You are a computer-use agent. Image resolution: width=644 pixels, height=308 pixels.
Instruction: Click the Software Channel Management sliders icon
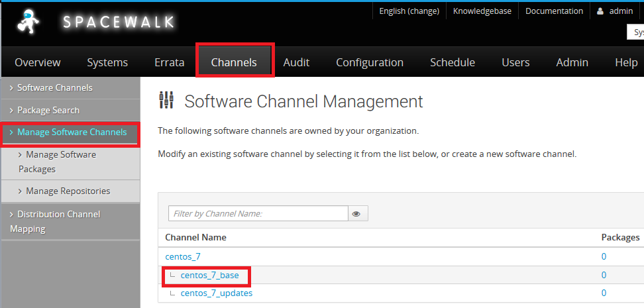click(166, 100)
